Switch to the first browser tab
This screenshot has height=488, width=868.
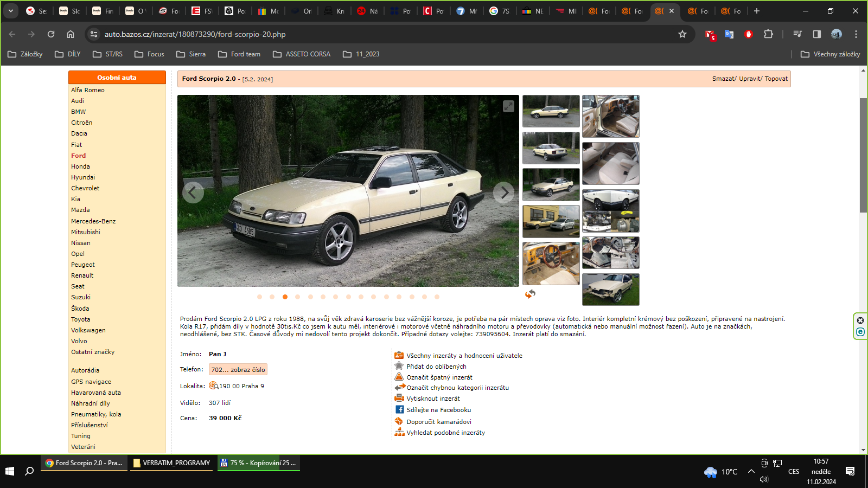tap(37, 11)
